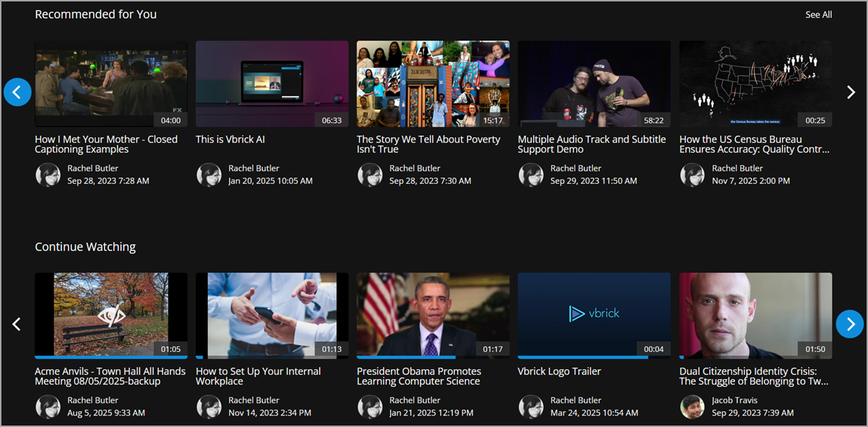
Task: Click Rachel Butler avatar under Multiple Audio Track Demo
Action: tap(531, 175)
